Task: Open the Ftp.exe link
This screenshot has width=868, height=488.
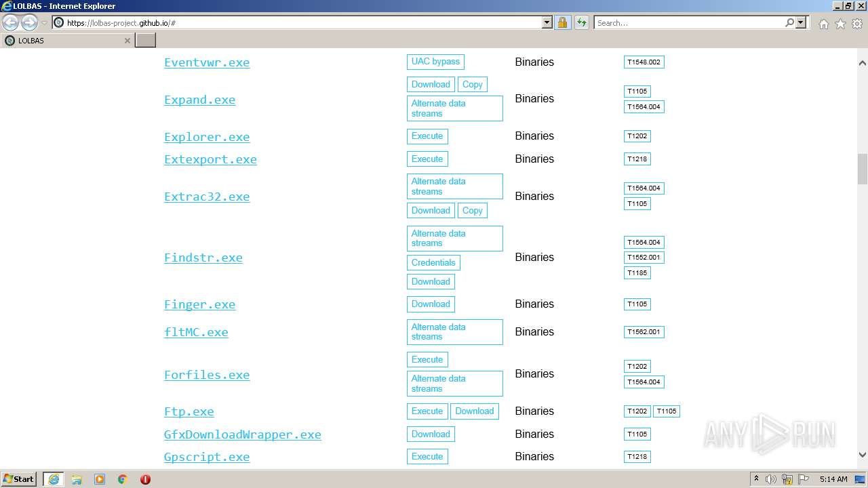Action: [x=189, y=411]
